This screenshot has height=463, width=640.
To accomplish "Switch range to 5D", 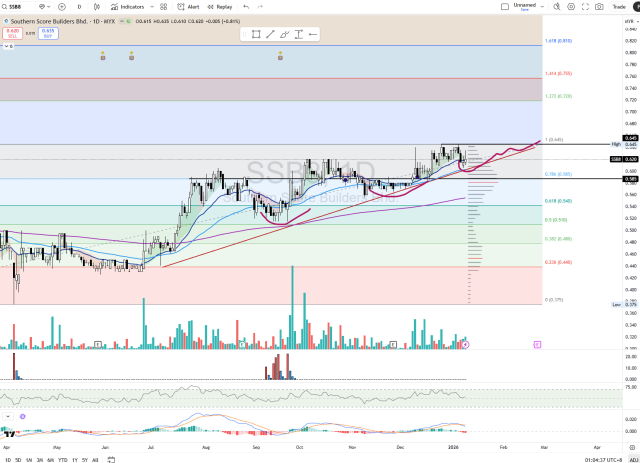I will [18, 460].
